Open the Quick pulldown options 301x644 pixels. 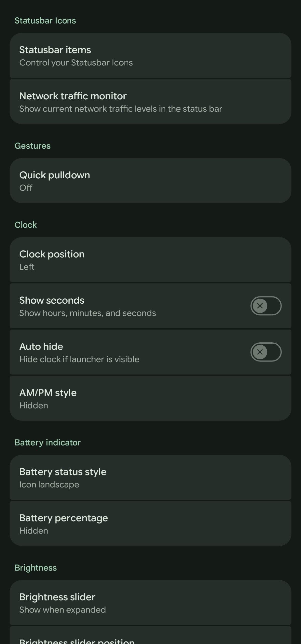(x=150, y=181)
